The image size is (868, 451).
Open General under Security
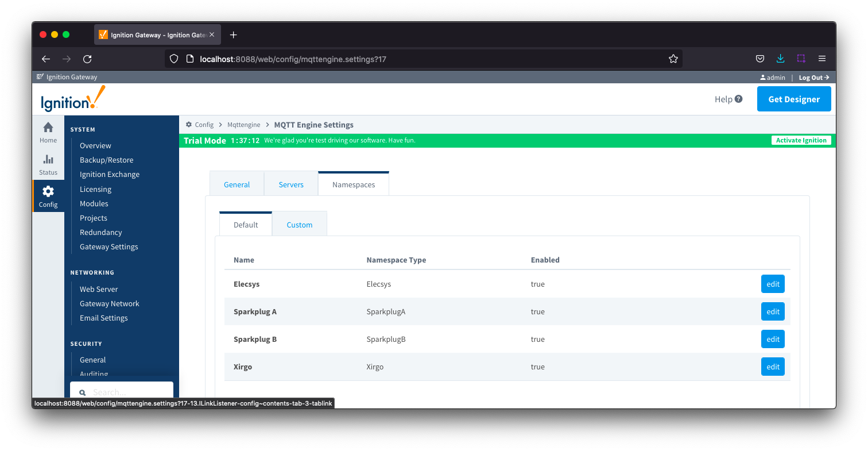(92, 360)
